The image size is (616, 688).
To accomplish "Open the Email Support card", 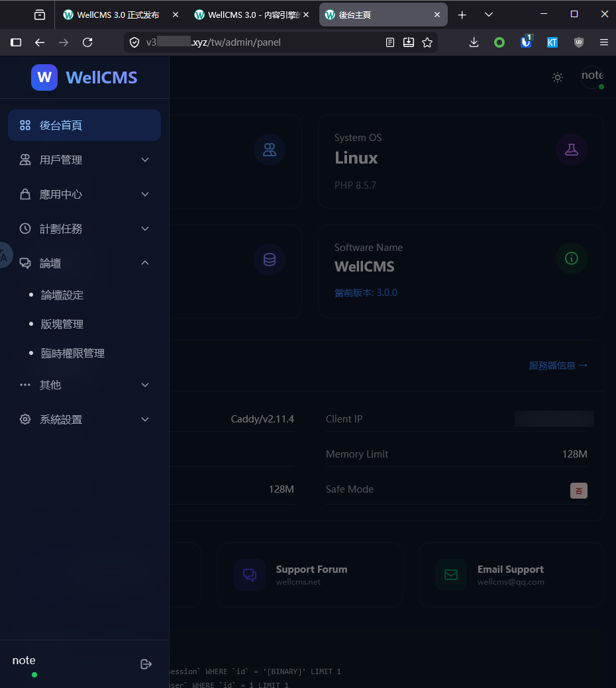I will tap(511, 575).
